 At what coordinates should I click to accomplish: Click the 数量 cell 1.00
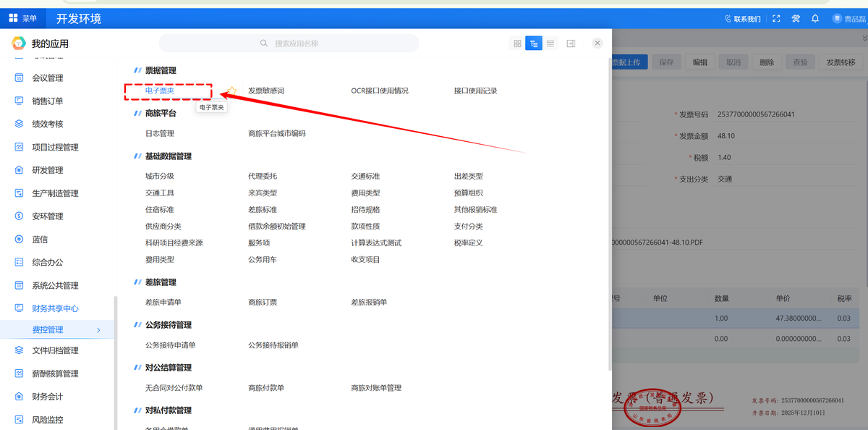coord(721,318)
